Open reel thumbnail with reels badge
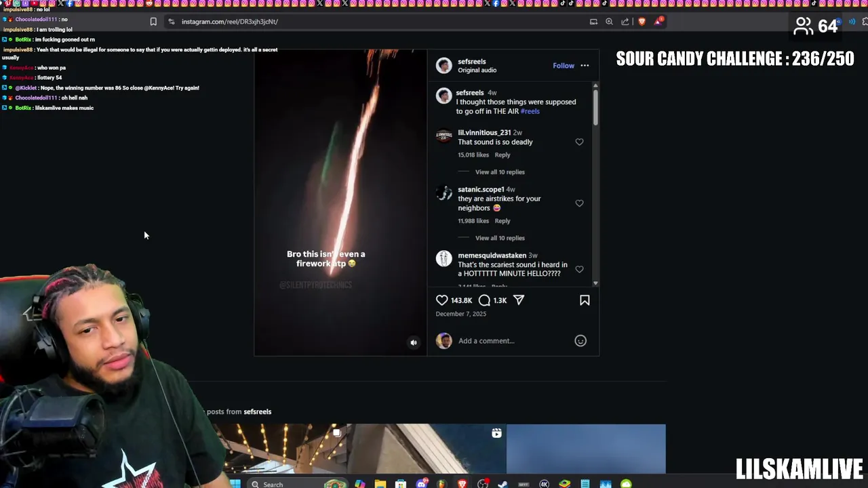This screenshot has height=488, width=868. tap(427, 449)
